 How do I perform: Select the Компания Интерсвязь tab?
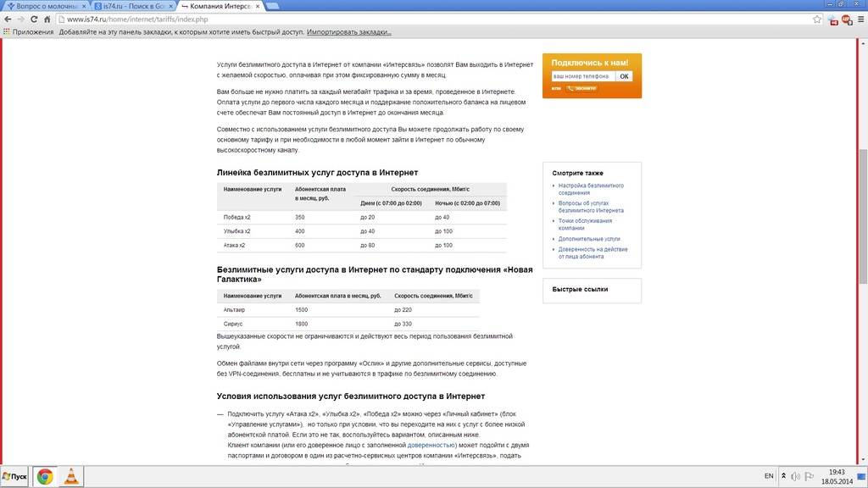220,6
